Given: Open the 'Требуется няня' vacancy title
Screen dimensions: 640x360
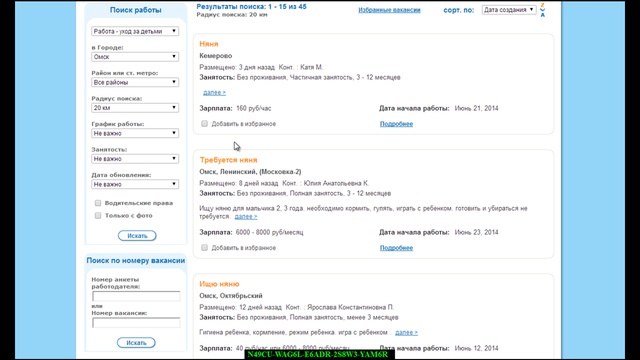Looking at the screenshot, I should pos(229,160).
